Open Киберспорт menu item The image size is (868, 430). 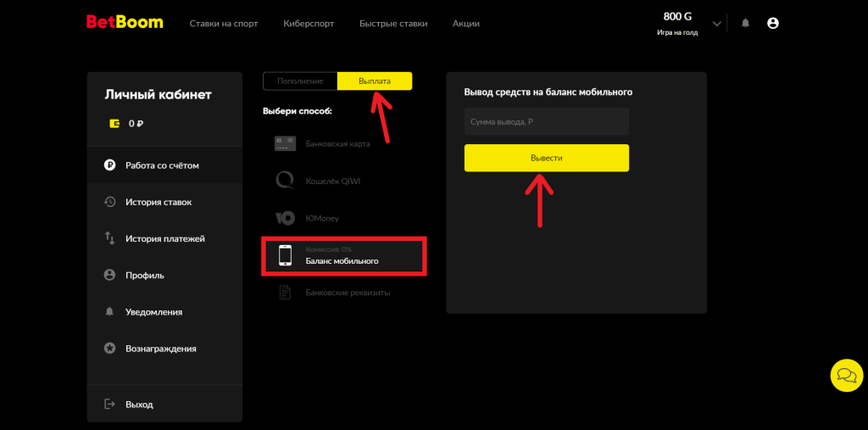point(309,24)
